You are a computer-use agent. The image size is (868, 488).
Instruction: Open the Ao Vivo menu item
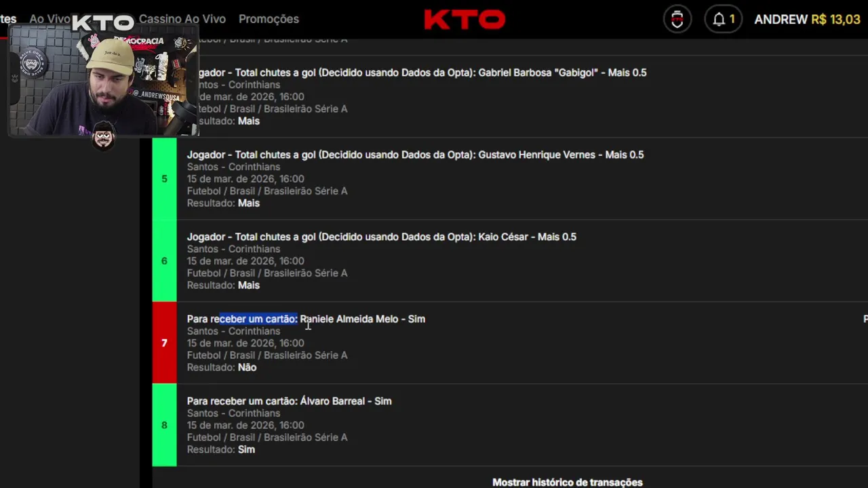(50, 19)
